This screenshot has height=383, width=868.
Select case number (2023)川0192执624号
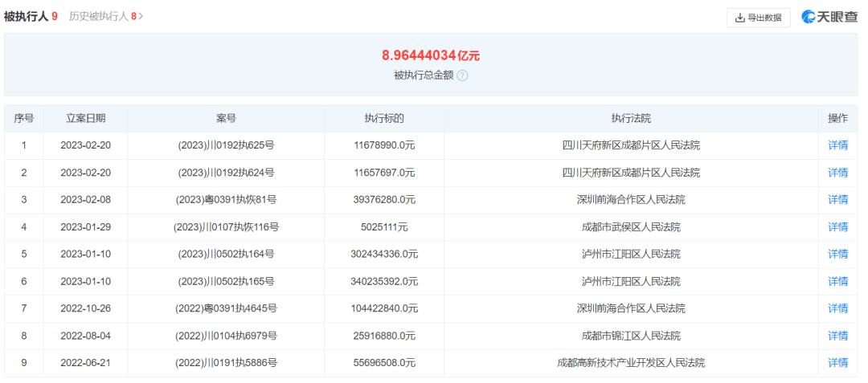tap(226, 173)
